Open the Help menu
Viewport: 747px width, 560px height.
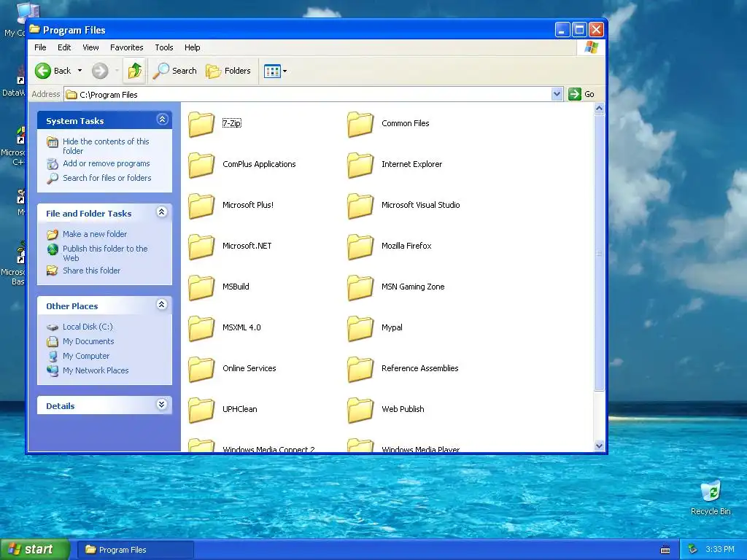click(x=193, y=47)
